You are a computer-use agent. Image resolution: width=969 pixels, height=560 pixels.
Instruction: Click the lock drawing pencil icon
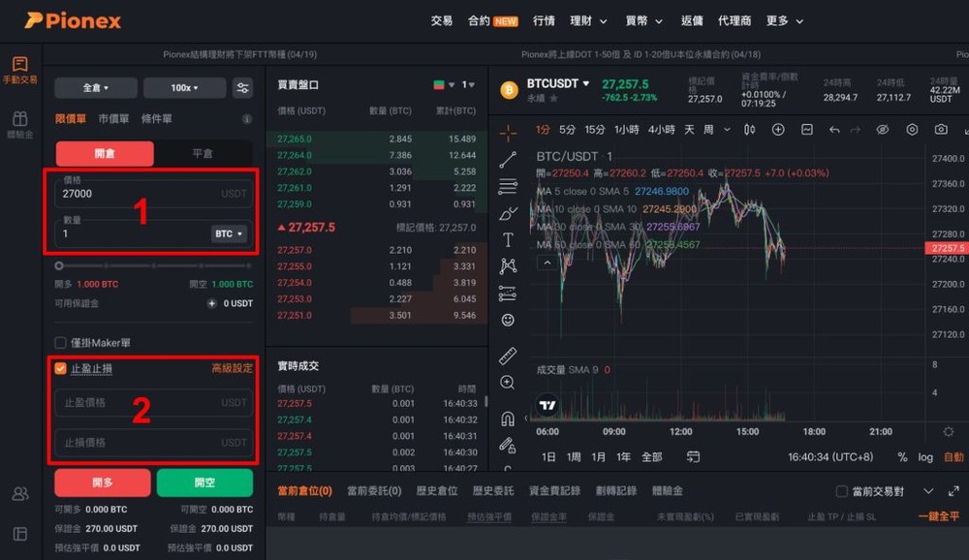click(x=508, y=445)
